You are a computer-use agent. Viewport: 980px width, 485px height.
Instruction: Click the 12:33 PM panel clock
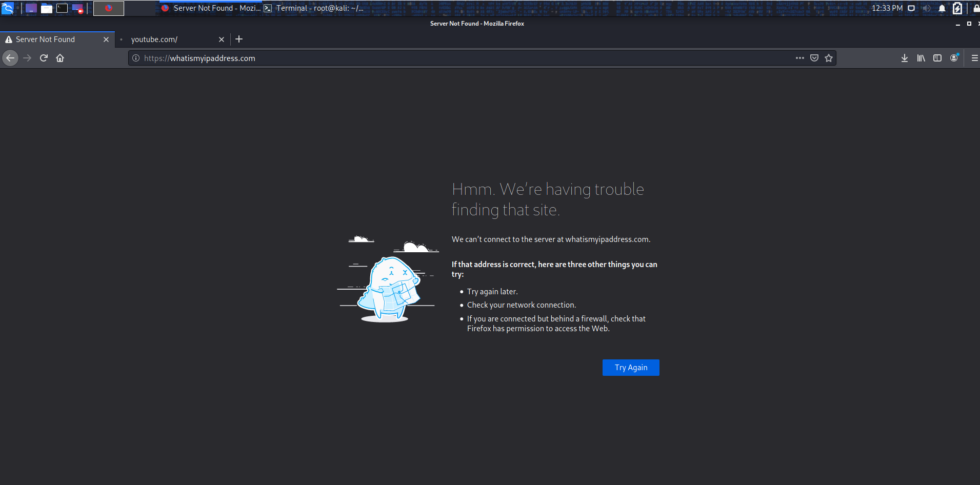(x=887, y=8)
